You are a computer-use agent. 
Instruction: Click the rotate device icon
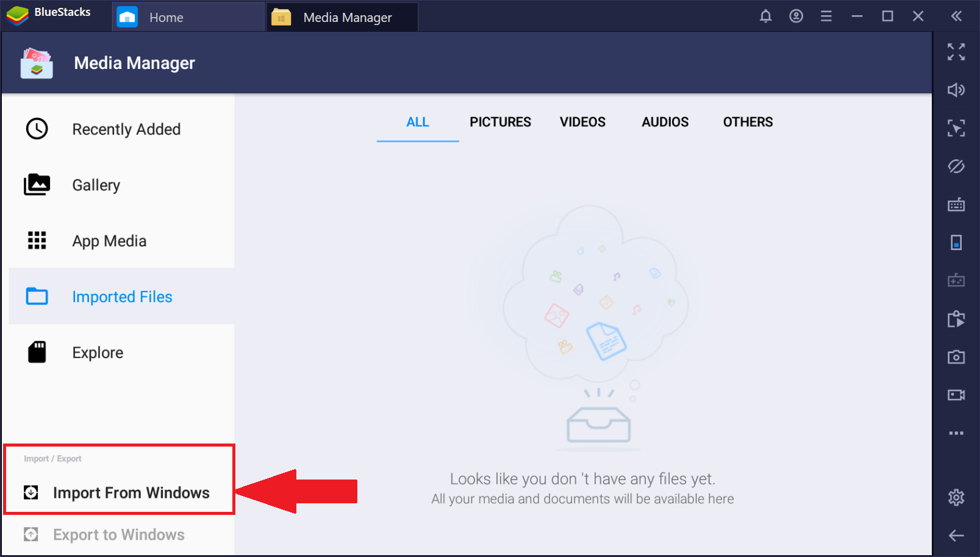[956, 243]
